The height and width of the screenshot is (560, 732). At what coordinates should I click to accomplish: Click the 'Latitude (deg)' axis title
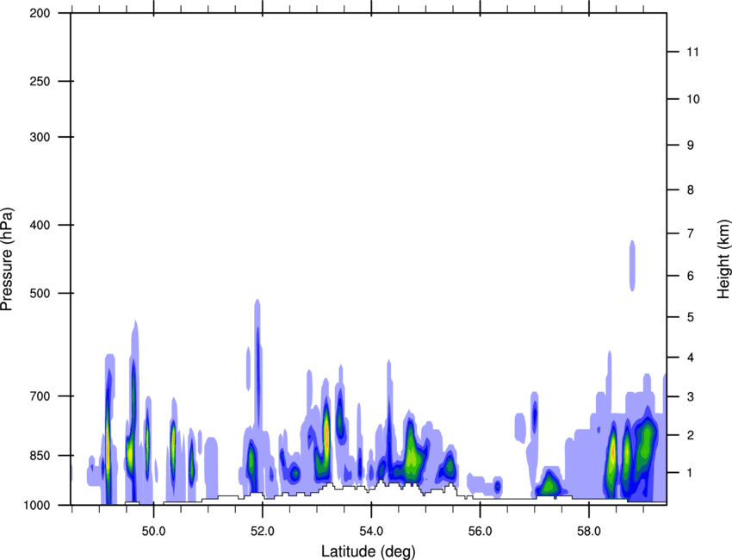point(368,551)
